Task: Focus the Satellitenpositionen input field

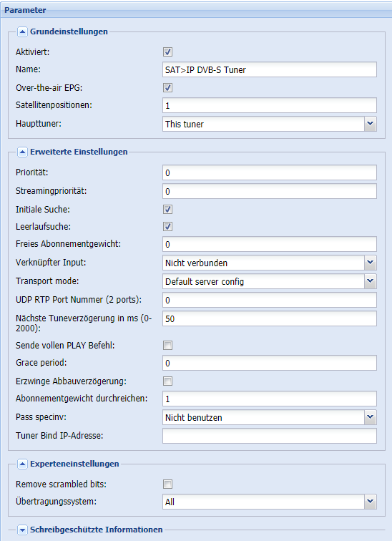Action: 270,105
